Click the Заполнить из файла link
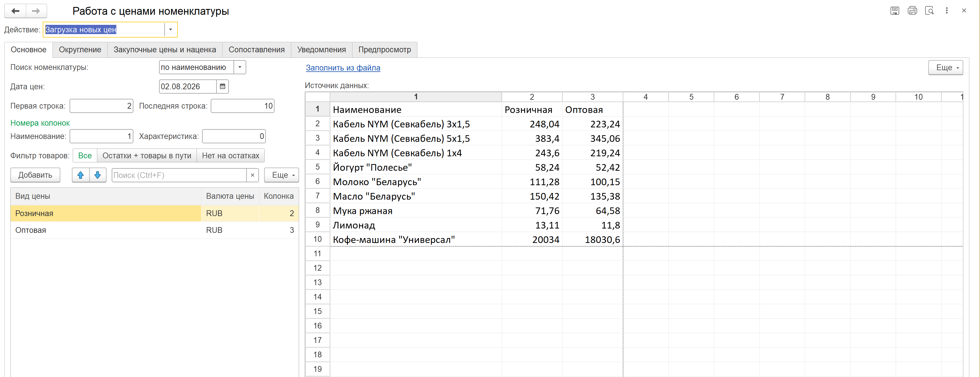Viewport: 980px width, 377px height. pos(343,68)
